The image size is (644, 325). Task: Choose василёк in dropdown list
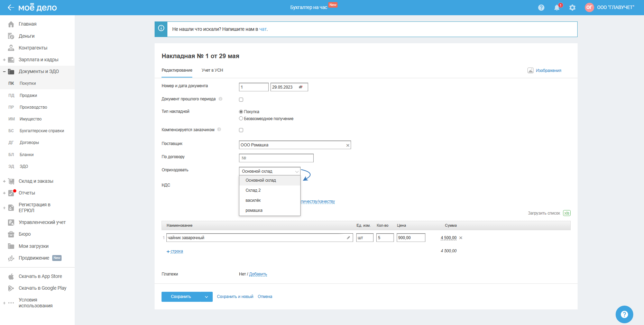pyautogui.click(x=270, y=200)
